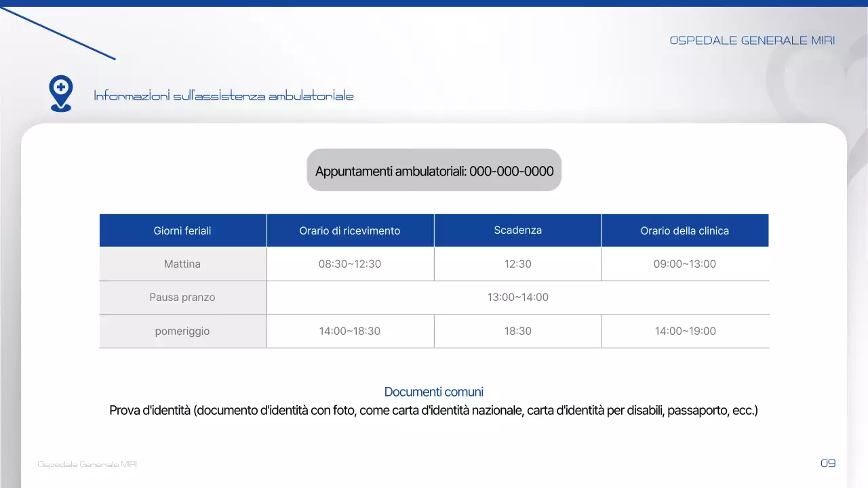This screenshot has height=488, width=868.
Task: Open the Documenti comuni link
Action: click(x=433, y=392)
